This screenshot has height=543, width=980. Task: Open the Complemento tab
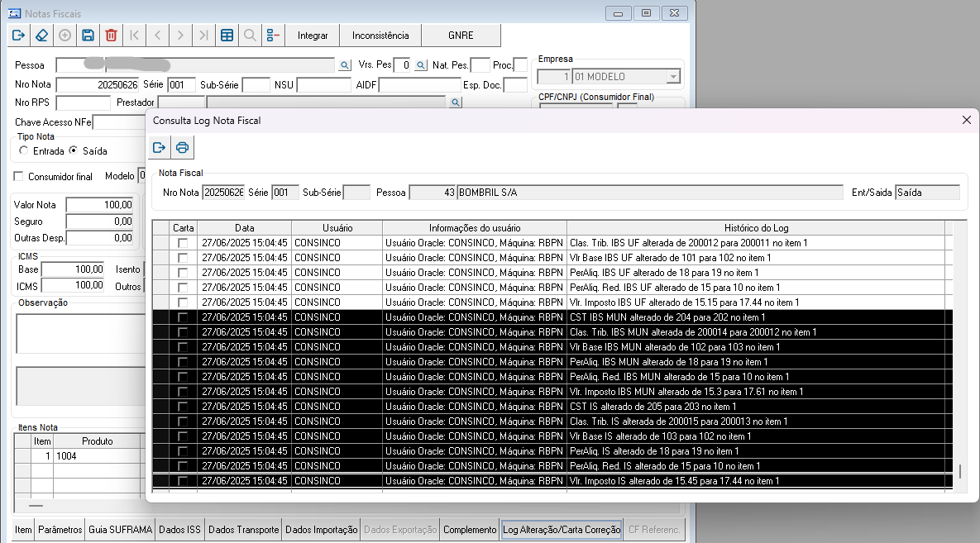tap(470, 530)
